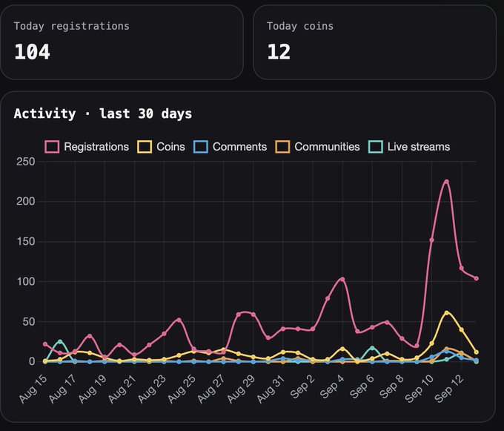Click the Registrations point at Sep 12

[x=462, y=268]
